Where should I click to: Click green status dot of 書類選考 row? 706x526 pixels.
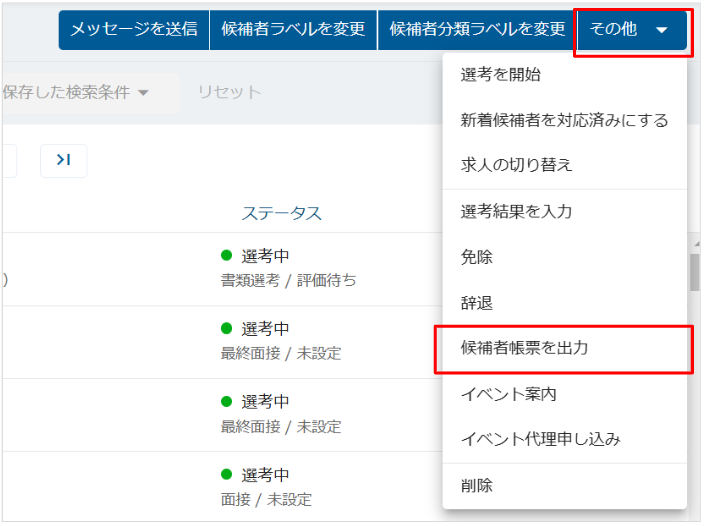226,257
